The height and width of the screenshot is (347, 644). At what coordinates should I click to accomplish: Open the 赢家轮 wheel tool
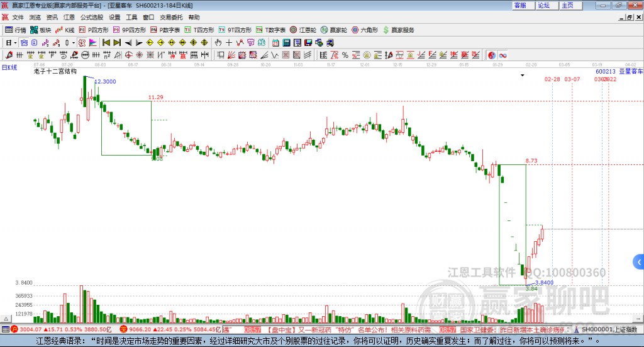(x=333, y=30)
